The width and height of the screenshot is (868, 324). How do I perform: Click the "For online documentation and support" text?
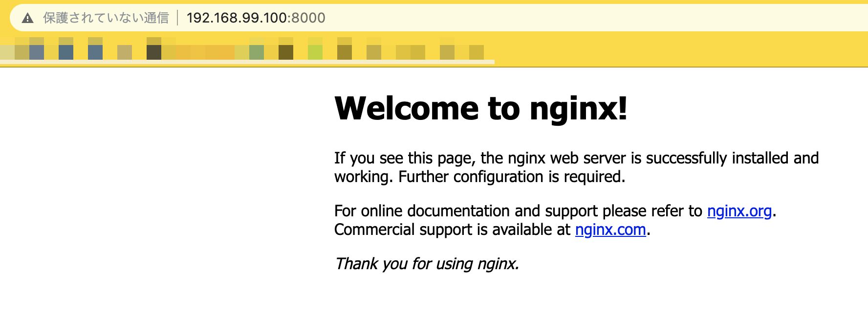tap(466, 211)
